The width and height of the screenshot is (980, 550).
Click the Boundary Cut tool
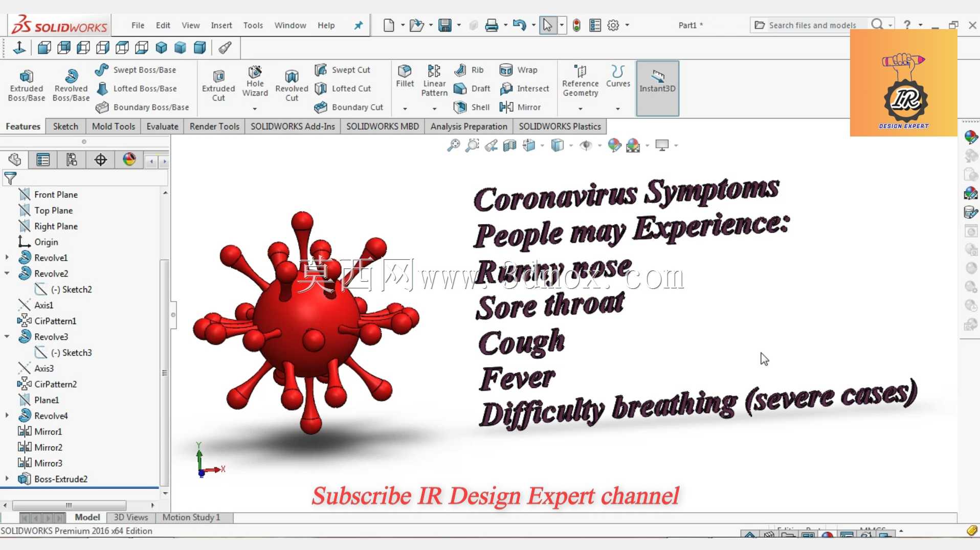[349, 107]
